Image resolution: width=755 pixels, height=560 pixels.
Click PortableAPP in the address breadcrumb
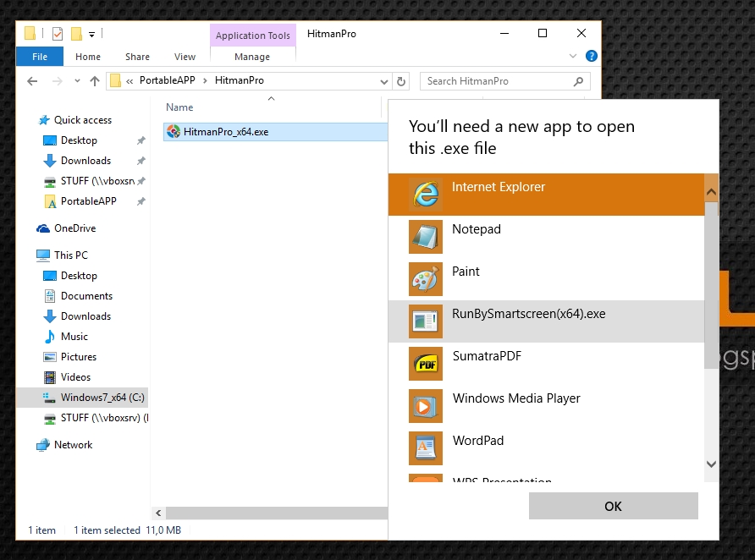click(168, 80)
